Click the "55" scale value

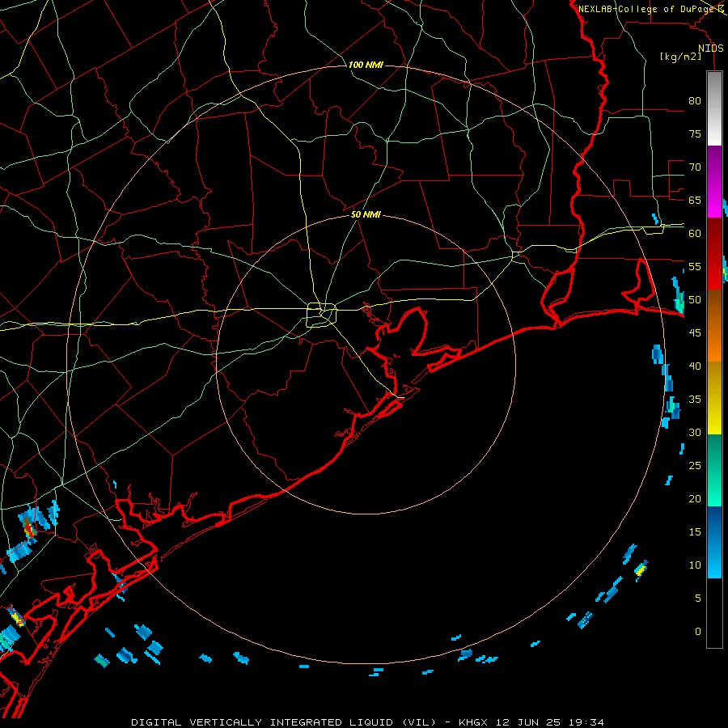point(695,266)
